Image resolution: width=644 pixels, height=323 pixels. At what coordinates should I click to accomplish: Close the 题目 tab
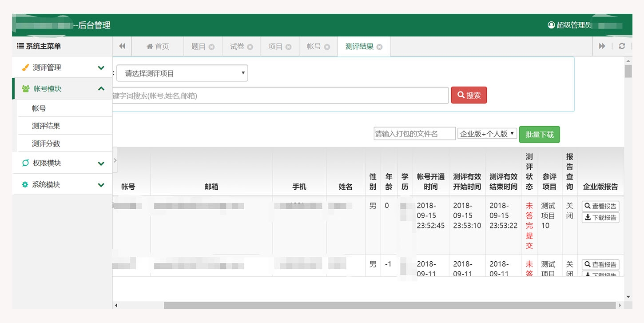pyautogui.click(x=211, y=47)
